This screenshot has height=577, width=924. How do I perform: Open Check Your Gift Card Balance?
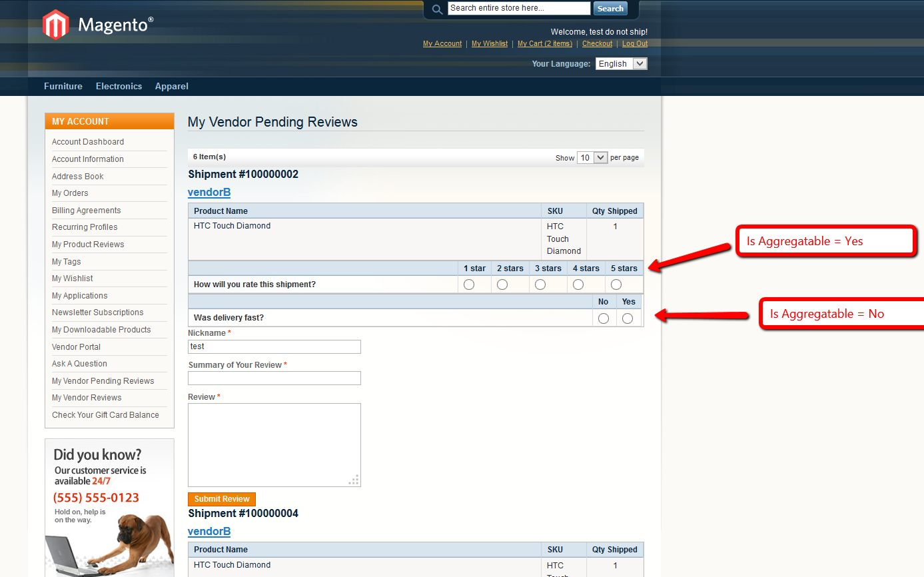[105, 415]
